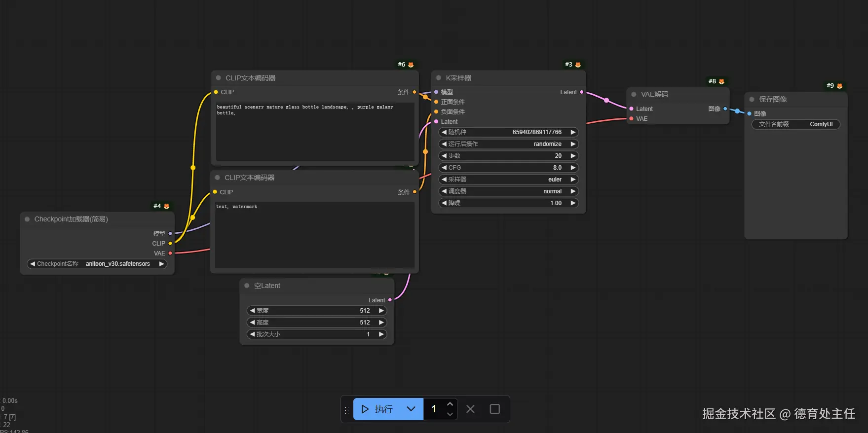Collapse the second CLIP文本编码器 node via its dot
This screenshot has height=433, width=868.
tap(217, 178)
